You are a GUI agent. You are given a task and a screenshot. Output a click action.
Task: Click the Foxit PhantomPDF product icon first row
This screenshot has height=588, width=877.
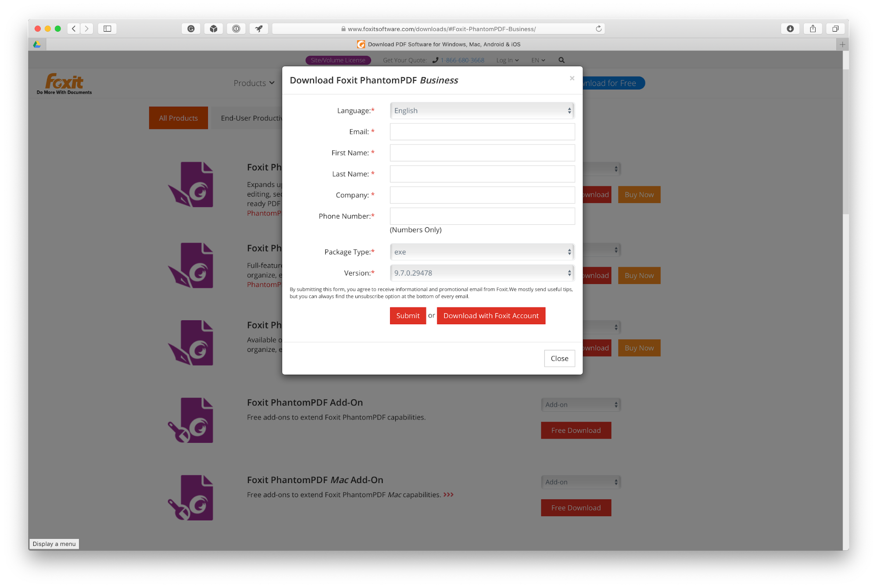coord(190,185)
